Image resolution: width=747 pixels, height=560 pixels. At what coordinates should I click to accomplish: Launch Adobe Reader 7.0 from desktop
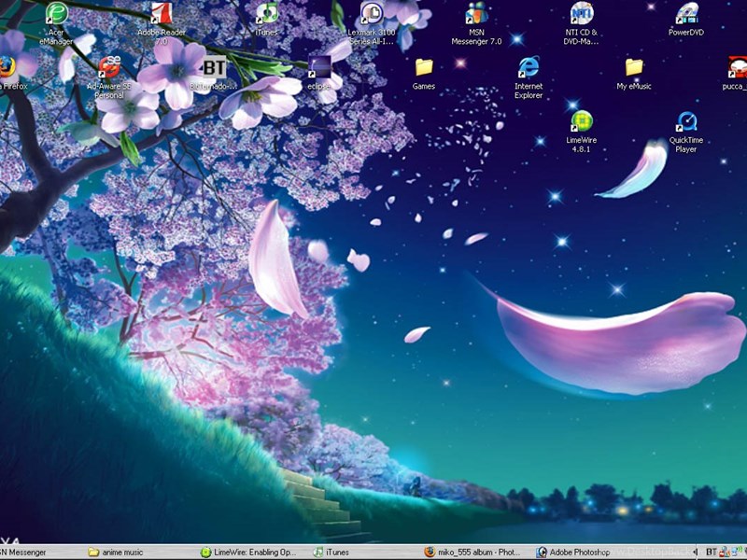pos(161,15)
